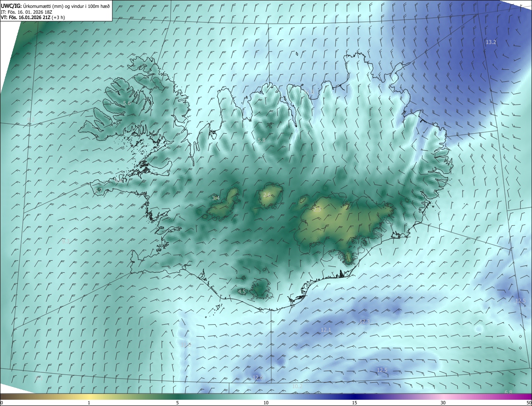Click the 12.1 value label over the ocean
The width and height of the screenshot is (532, 406).
point(326,330)
